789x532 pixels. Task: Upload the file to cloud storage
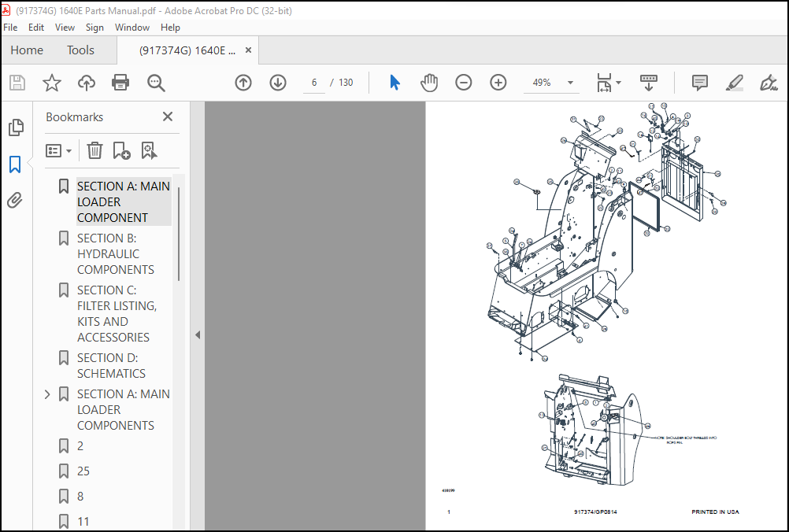86,83
